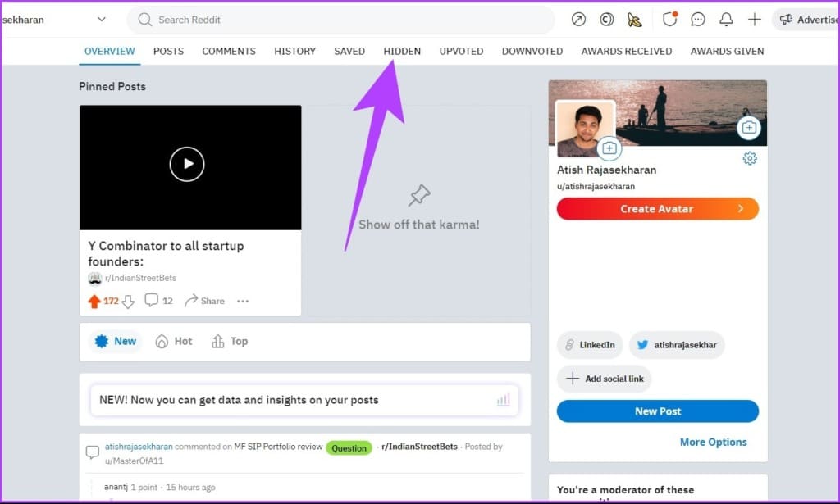This screenshot has width=840, height=504.
Task: Click Atish Rajasekharan display name
Action: point(606,170)
